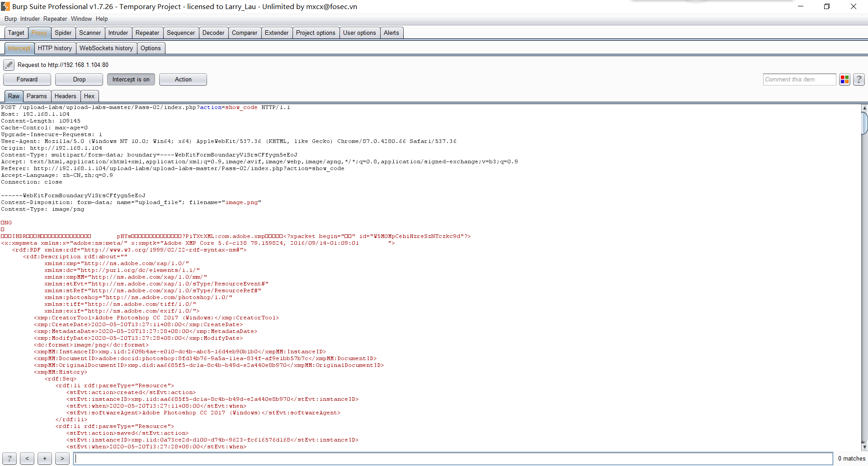Viewport: 868px width, 466px height.
Task: Click the search input box at bottom
Action: pos(452,458)
